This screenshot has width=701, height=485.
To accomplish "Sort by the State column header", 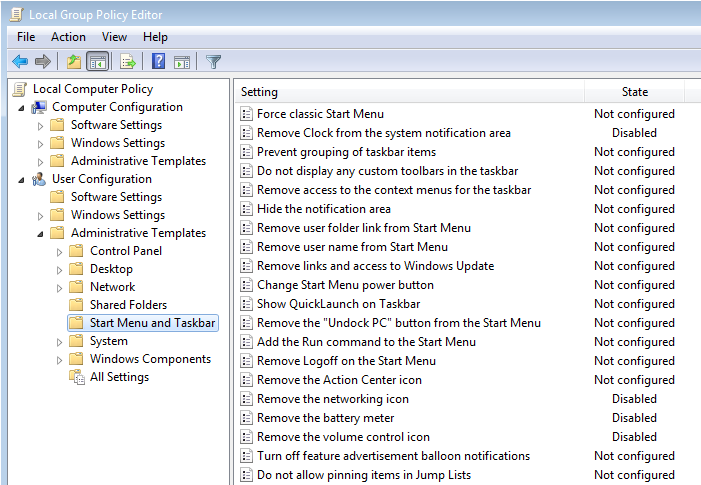I will point(634,92).
